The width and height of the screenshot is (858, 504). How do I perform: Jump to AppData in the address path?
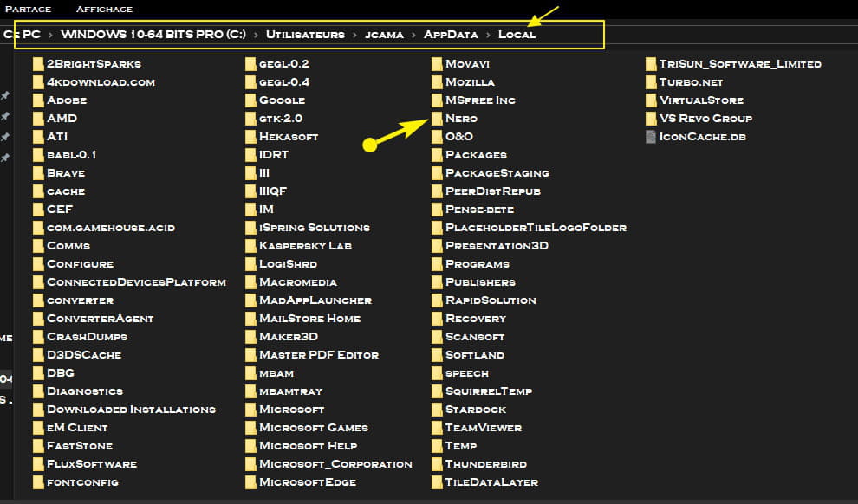[451, 34]
